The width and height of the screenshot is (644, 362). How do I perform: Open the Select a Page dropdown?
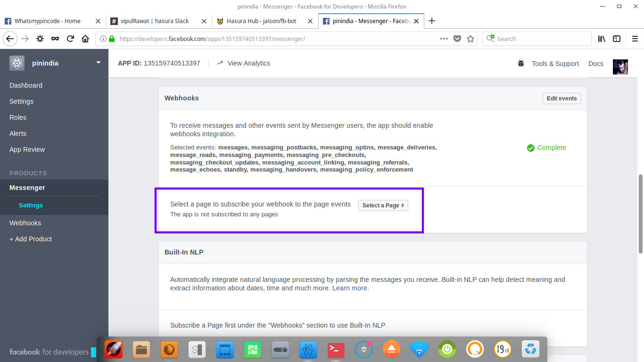[x=383, y=206]
